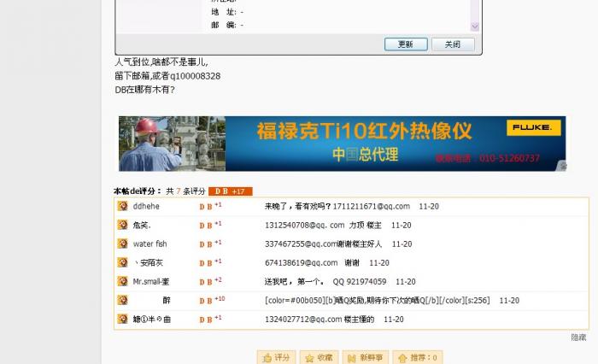Click the avatar icon beside water fish
The height and width of the screenshot is (364, 598).
[122, 244]
